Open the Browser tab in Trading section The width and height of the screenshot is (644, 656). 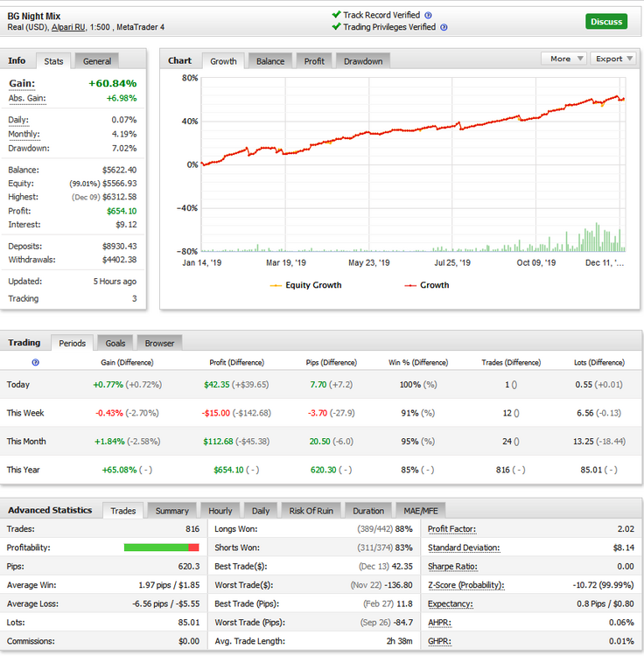pos(159,343)
